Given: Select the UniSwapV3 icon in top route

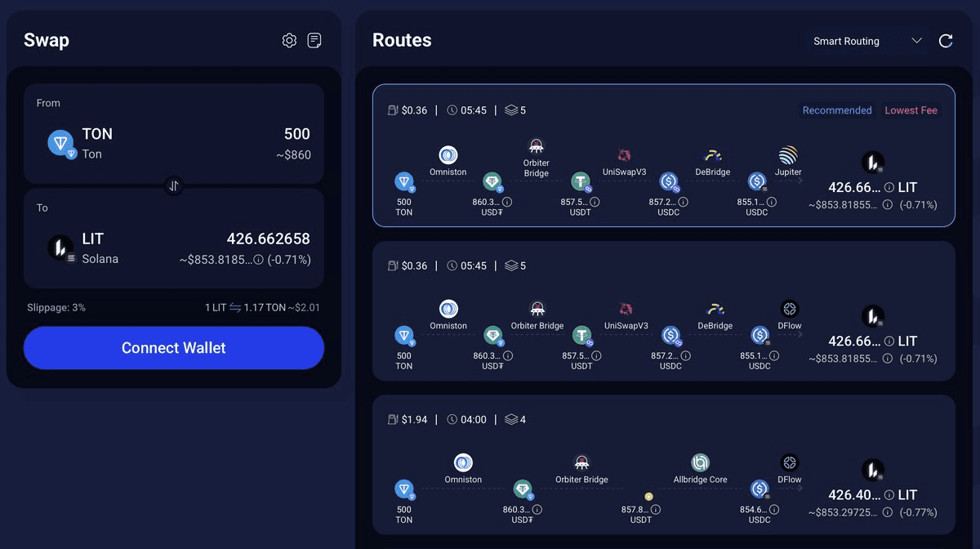Looking at the screenshot, I should [623, 156].
